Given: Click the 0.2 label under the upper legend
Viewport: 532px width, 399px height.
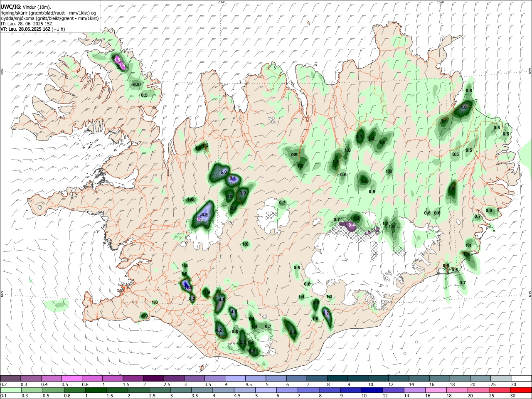Looking at the screenshot, I should click(x=3, y=384).
